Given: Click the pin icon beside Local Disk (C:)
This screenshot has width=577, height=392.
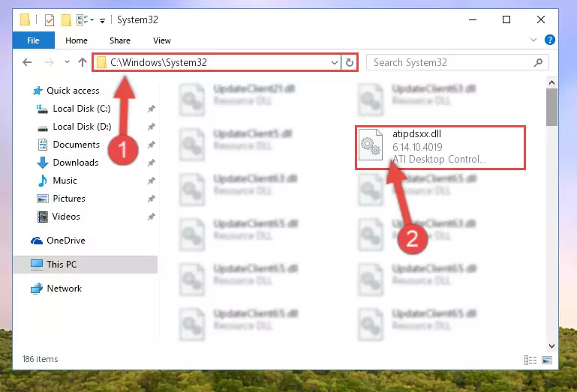Looking at the screenshot, I should pyautogui.click(x=152, y=109).
